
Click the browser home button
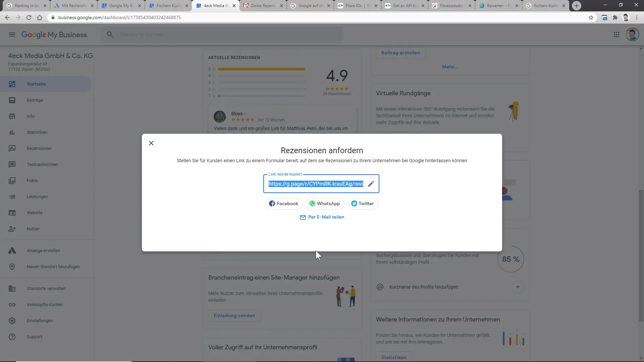tap(40, 17)
